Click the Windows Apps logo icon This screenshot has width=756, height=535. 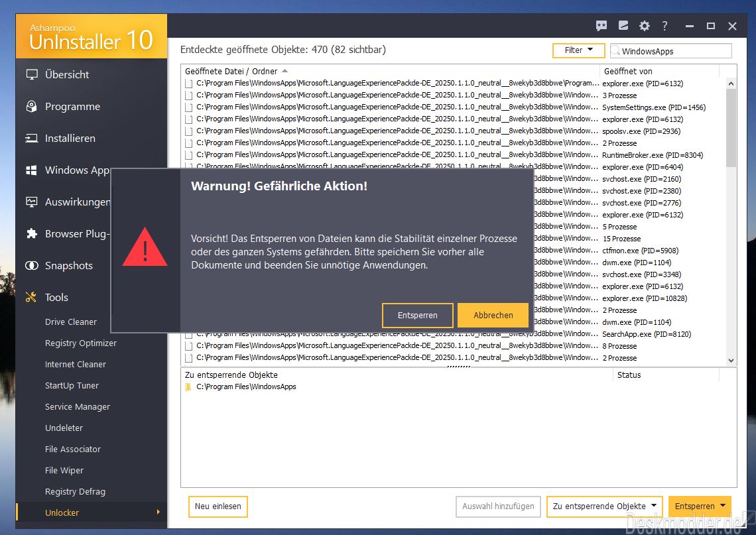[x=32, y=170]
